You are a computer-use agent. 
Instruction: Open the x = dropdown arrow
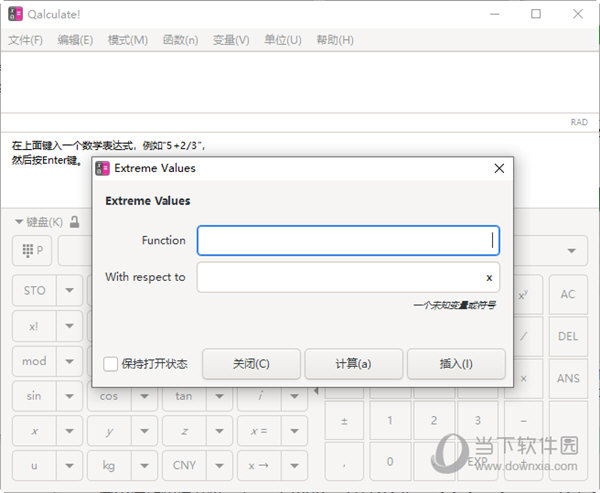tap(294, 431)
